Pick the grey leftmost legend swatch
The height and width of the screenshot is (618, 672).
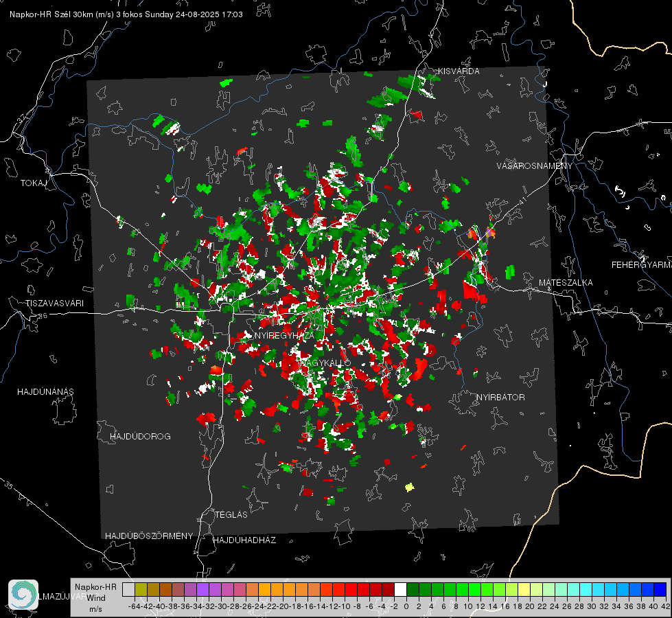click(128, 589)
